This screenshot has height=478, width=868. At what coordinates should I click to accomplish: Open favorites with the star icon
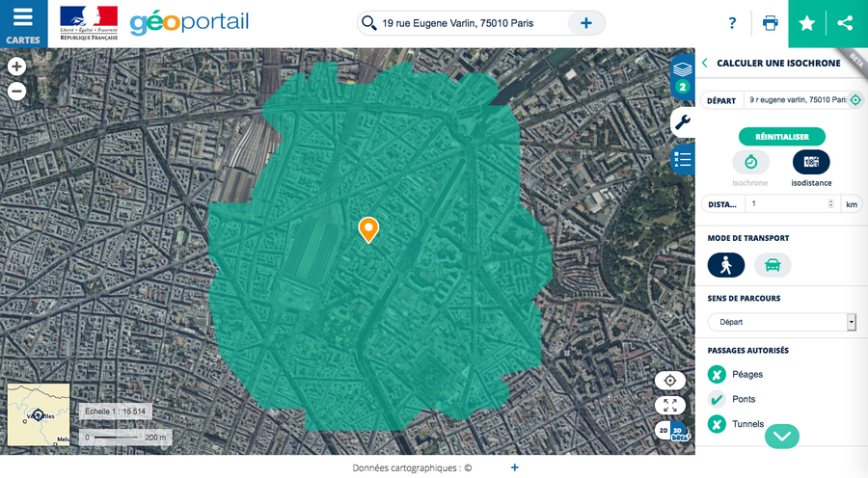(x=807, y=23)
